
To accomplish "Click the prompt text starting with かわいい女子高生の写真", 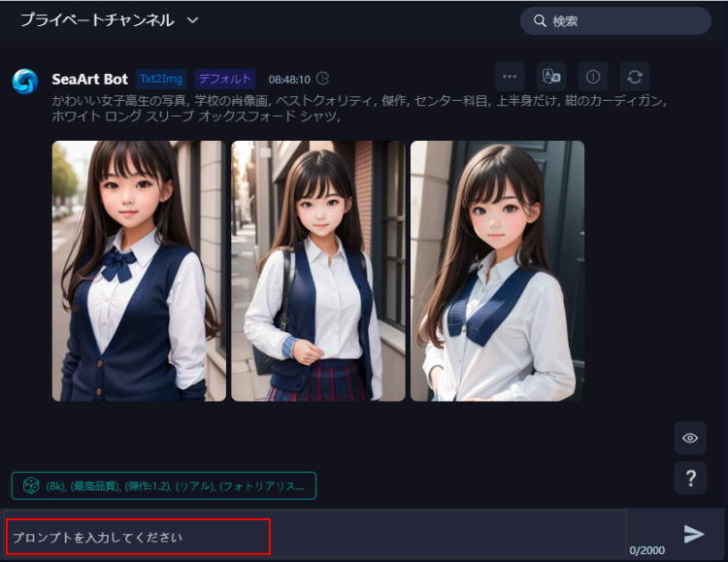I will point(359,108).
